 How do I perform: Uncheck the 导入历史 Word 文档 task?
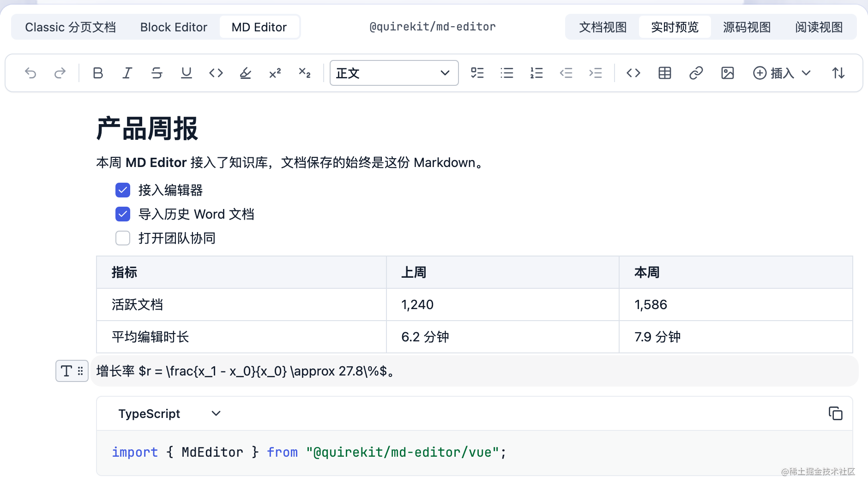tap(123, 214)
